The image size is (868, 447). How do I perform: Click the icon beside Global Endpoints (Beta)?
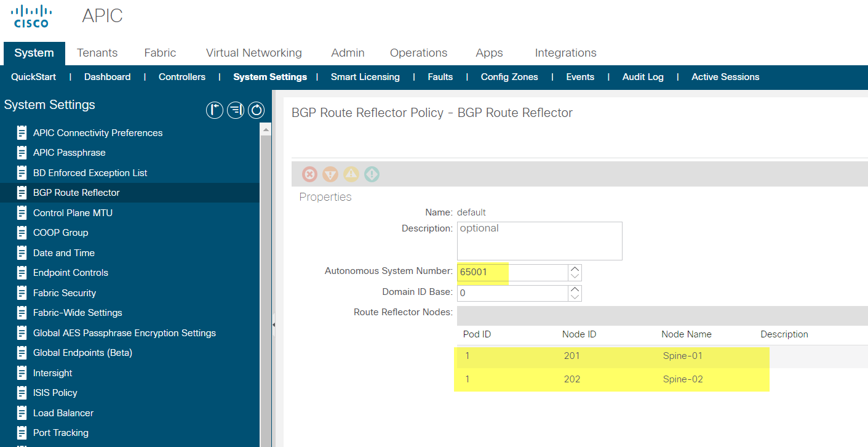pos(22,353)
